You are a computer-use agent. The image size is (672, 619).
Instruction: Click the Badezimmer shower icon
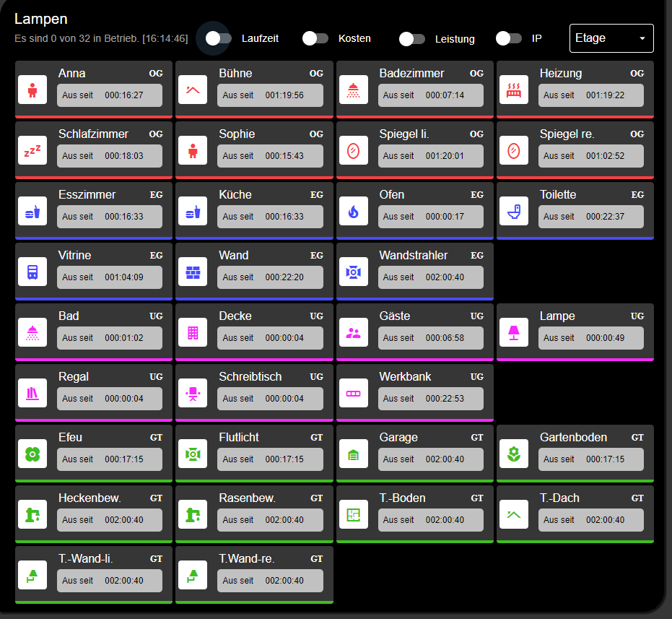353,90
